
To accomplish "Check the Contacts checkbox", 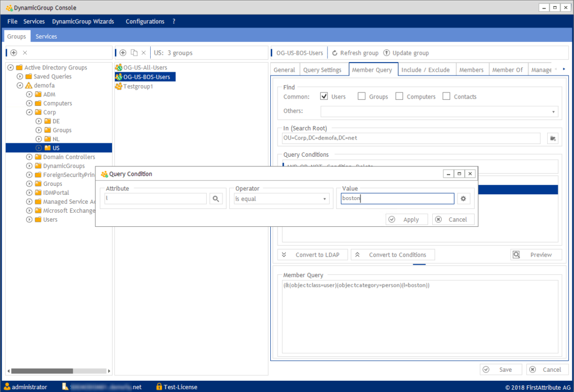I will click(446, 96).
